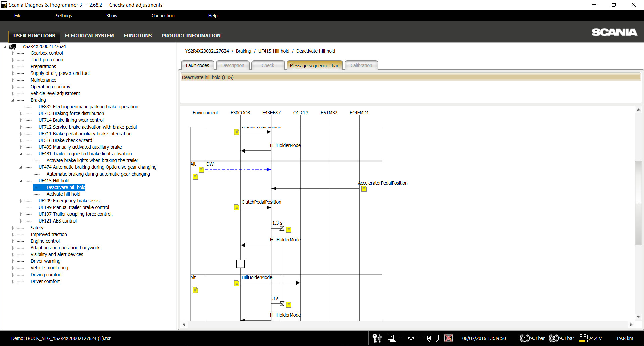Viewport: 644px width, 346px height.
Task: Click the brake circuit 1 pressure icon
Action: point(524,338)
